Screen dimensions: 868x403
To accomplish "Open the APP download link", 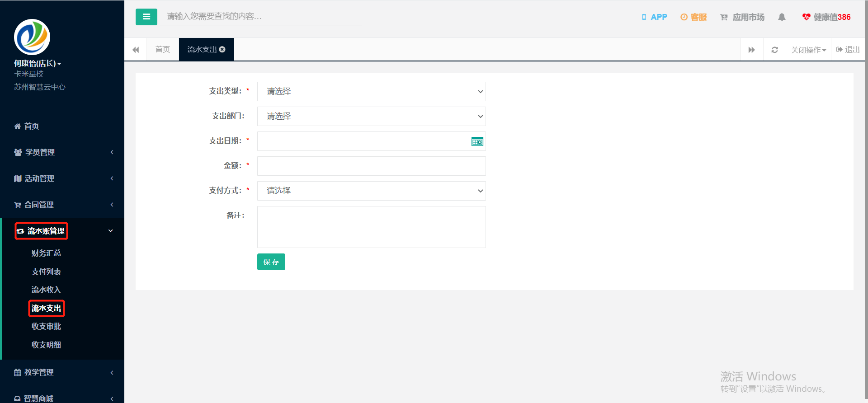I will pyautogui.click(x=654, y=17).
